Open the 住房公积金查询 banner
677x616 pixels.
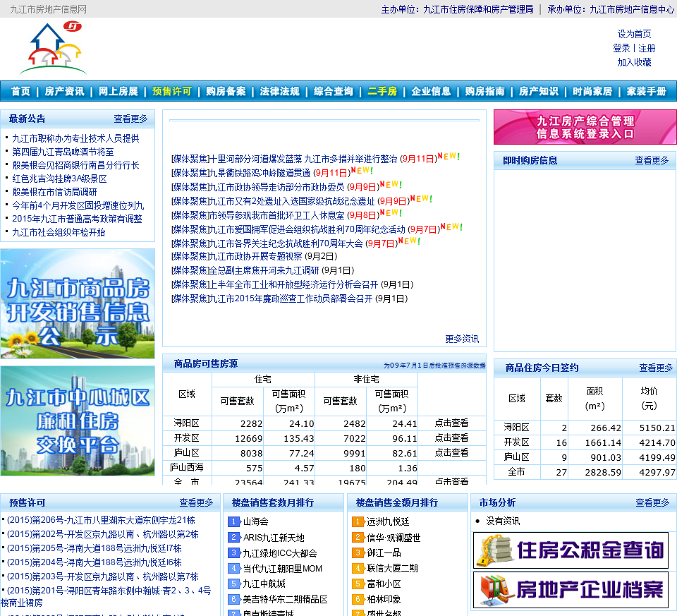(x=571, y=550)
